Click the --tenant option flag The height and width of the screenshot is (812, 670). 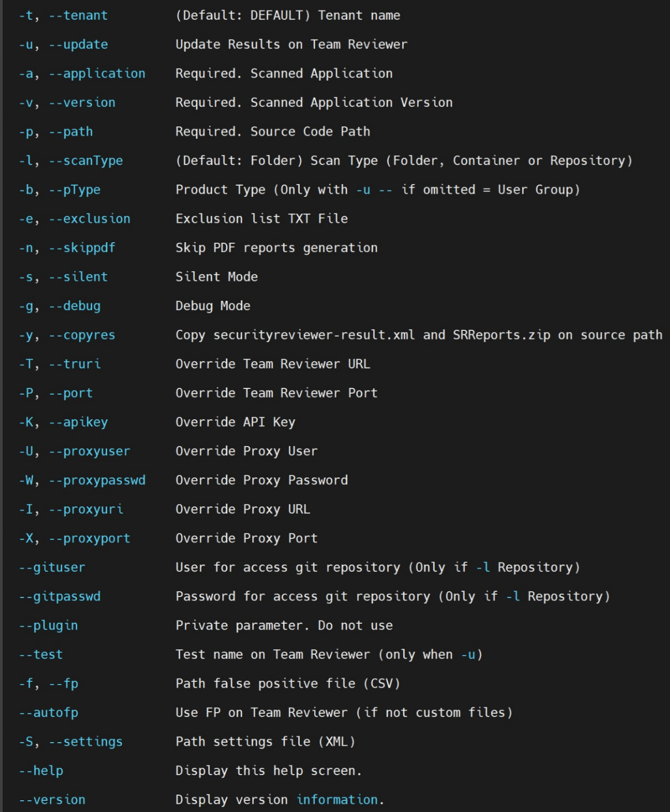pos(78,15)
